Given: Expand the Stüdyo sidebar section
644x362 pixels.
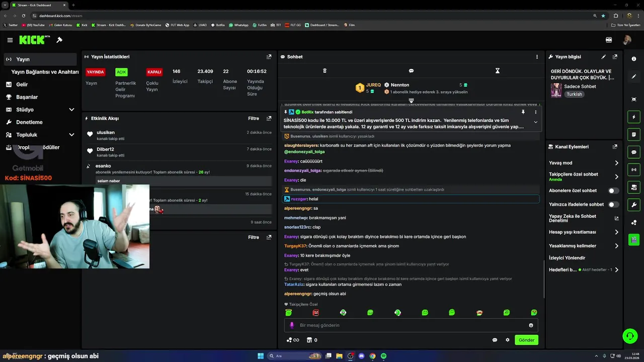Looking at the screenshot, I should (x=71, y=110).
